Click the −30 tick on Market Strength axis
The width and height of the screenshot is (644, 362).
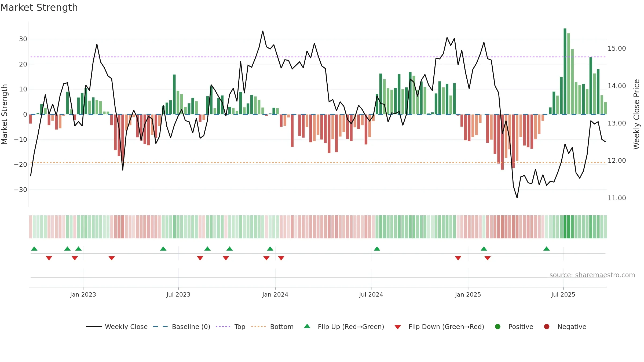[x=21, y=190]
